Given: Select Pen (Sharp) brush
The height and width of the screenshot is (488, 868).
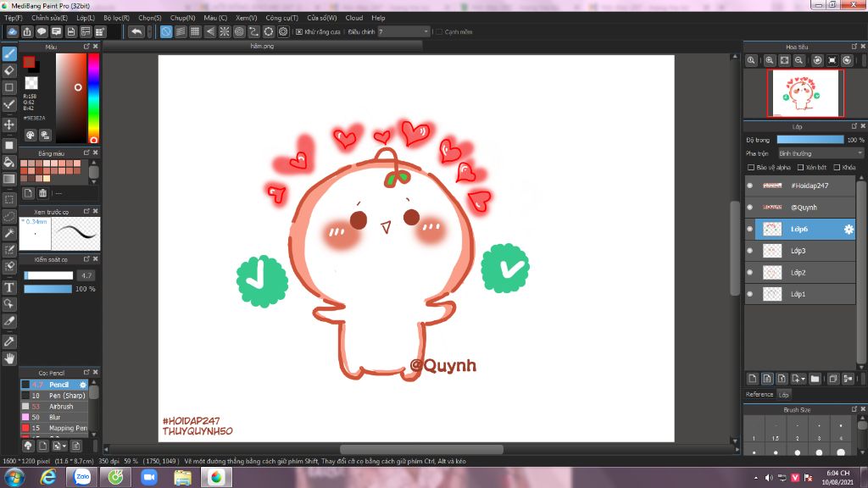Looking at the screenshot, I should (54, 396).
